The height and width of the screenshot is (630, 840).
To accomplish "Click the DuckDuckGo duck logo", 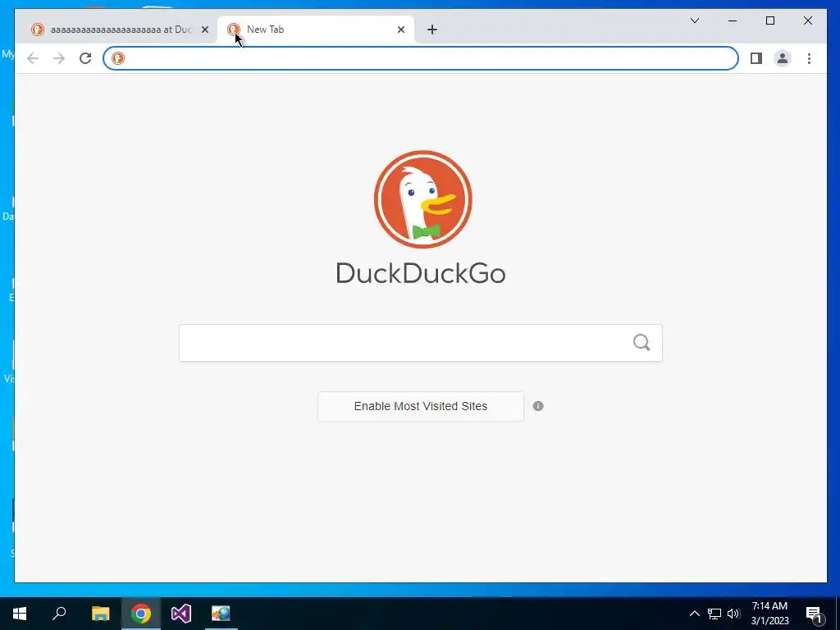I will pyautogui.click(x=423, y=199).
